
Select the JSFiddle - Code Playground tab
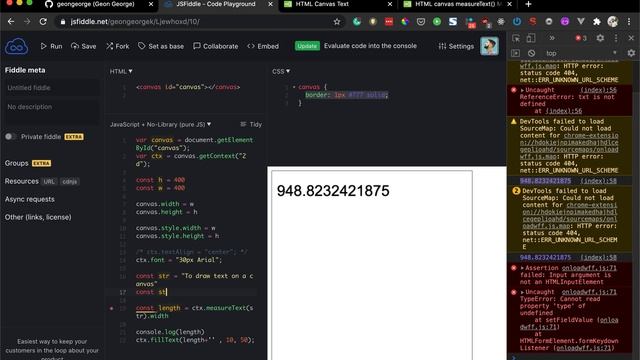click(x=216, y=4)
